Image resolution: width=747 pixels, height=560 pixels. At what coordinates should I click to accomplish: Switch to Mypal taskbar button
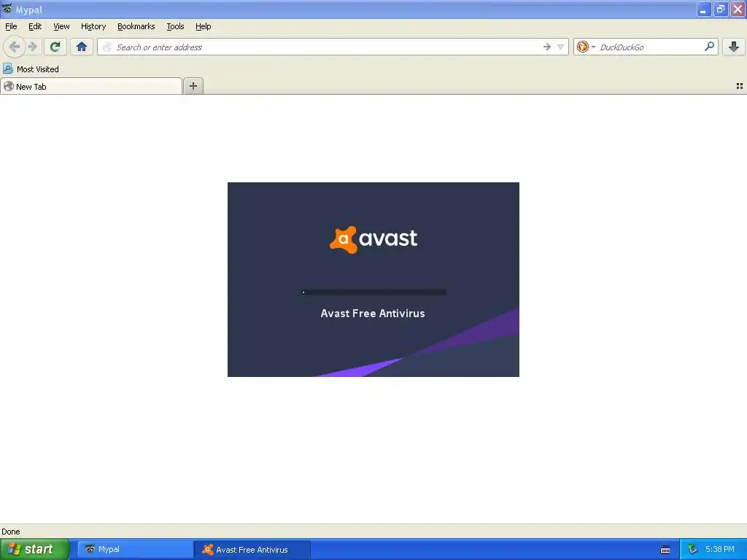134,550
